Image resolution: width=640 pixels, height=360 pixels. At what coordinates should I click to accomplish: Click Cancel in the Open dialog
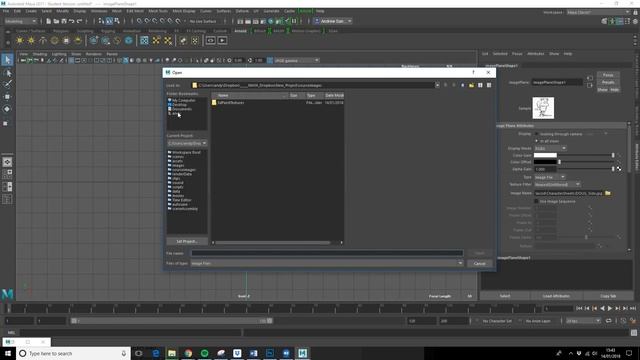tap(480, 264)
